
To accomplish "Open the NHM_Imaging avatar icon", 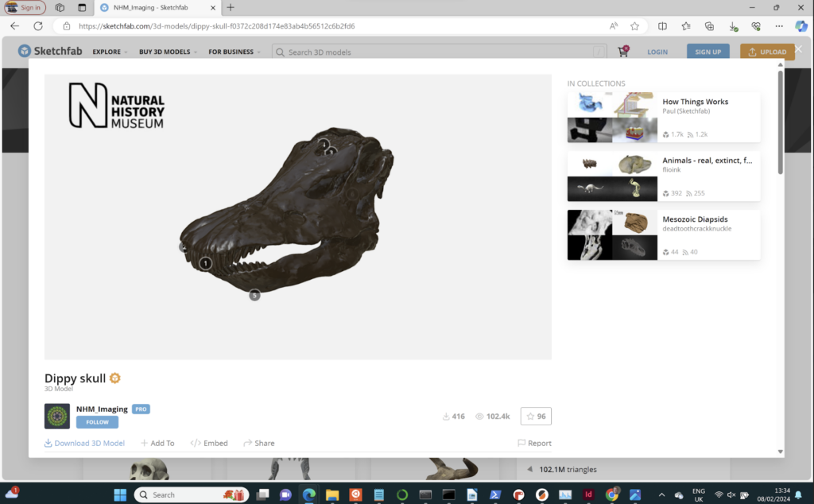I will click(x=56, y=416).
